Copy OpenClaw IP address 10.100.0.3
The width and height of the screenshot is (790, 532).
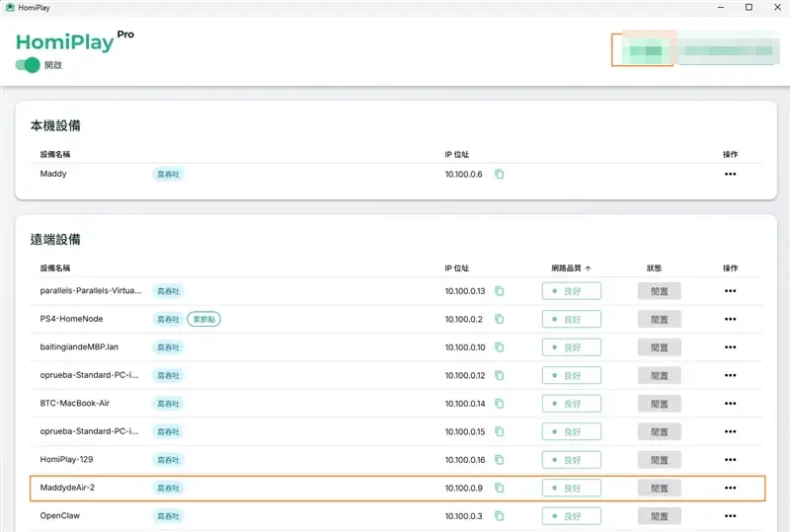coord(499,516)
